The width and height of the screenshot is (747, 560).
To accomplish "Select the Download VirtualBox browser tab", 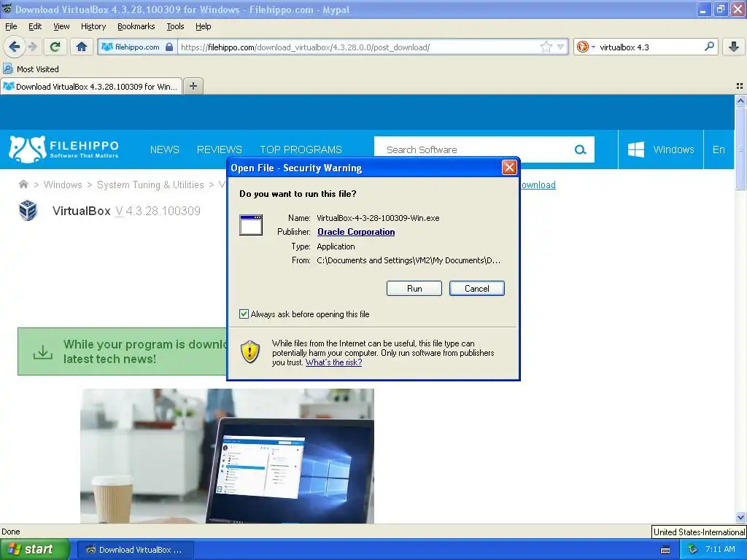I will pos(91,86).
